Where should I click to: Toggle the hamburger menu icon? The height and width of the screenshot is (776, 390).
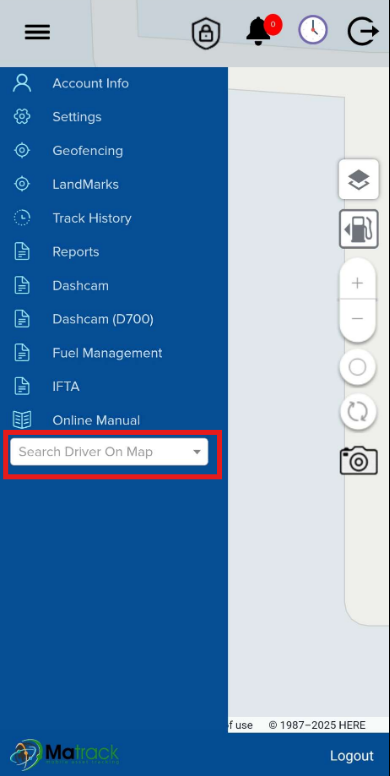pyautogui.click(x=37, y=32)
